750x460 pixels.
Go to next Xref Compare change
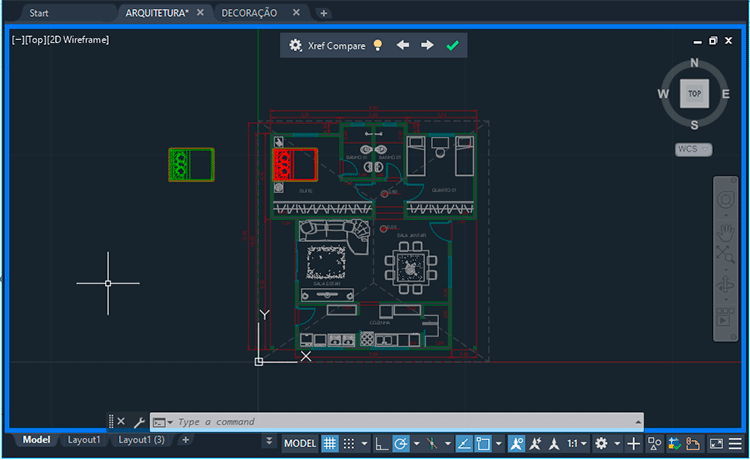427,45
